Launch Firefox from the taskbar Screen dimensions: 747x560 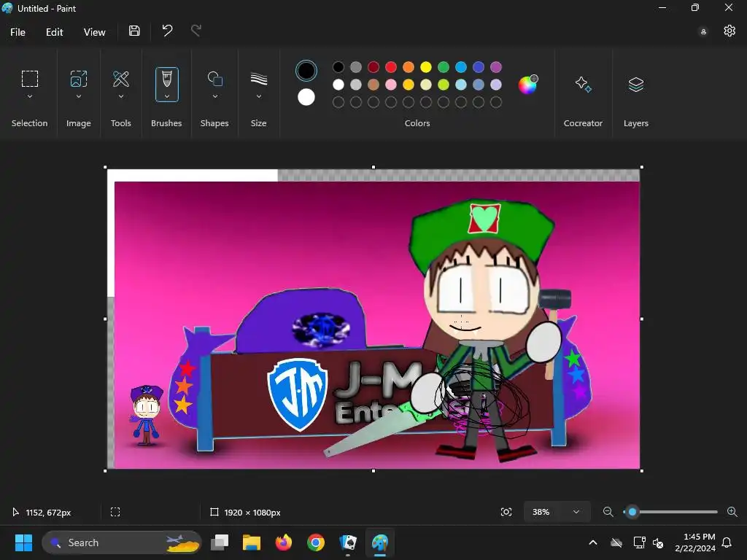point(284,542)
